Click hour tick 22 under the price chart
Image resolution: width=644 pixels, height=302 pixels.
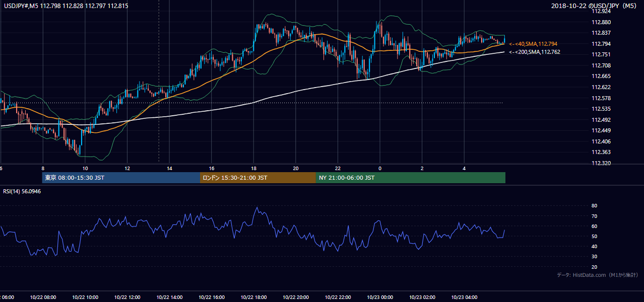click(338, 169)
